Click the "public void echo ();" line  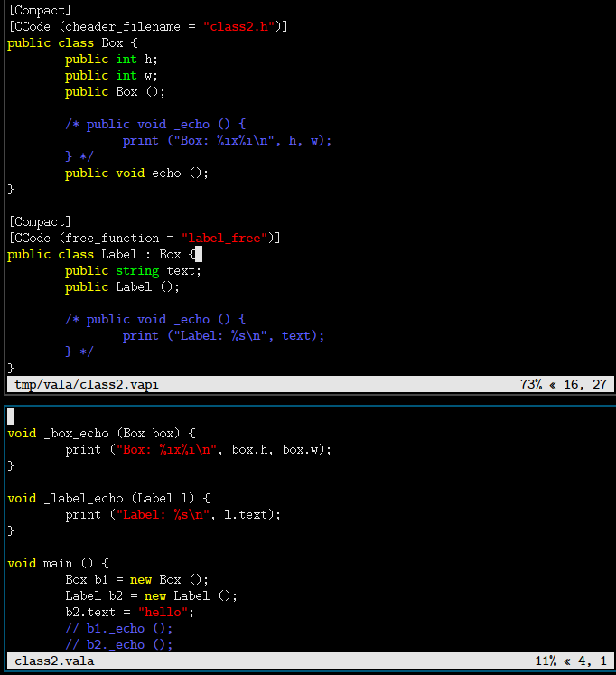pos(136,173)
